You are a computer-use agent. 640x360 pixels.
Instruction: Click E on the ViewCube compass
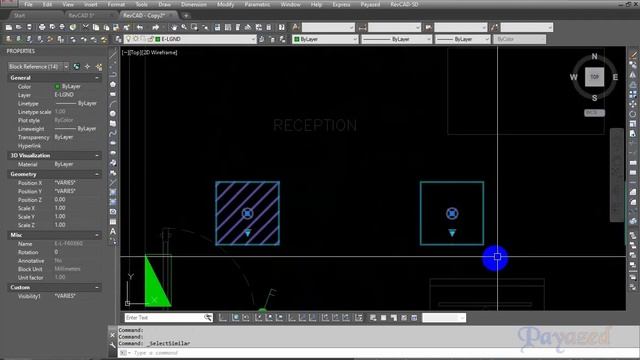(615, 77)
